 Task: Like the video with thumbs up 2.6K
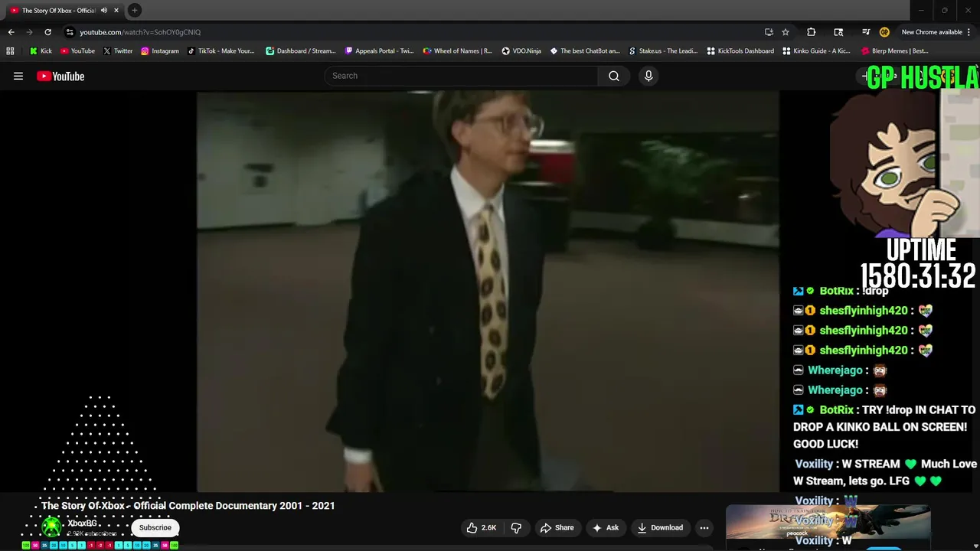482,527
